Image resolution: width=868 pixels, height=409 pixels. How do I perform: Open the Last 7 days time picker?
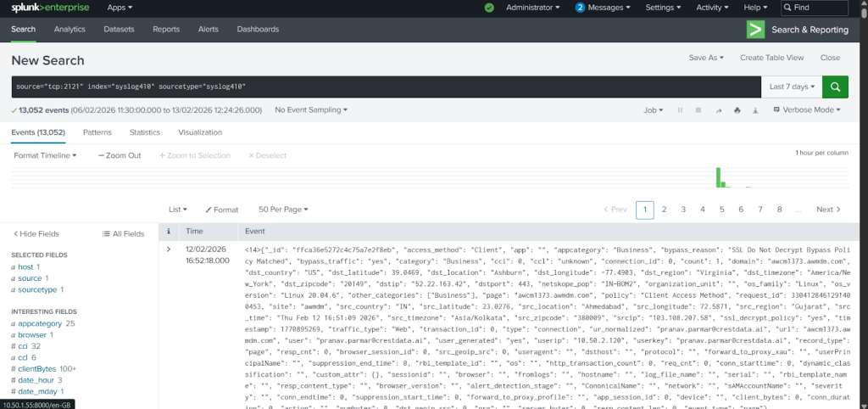click(x=792, y=87)
